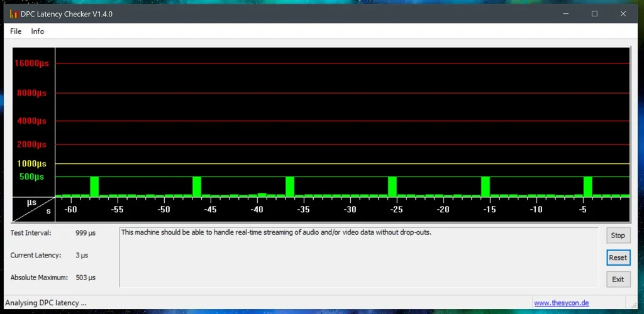This screenshot has height=314, width=644.
Task: Click the Absolute Maximum label
Action: click(39, 278)
